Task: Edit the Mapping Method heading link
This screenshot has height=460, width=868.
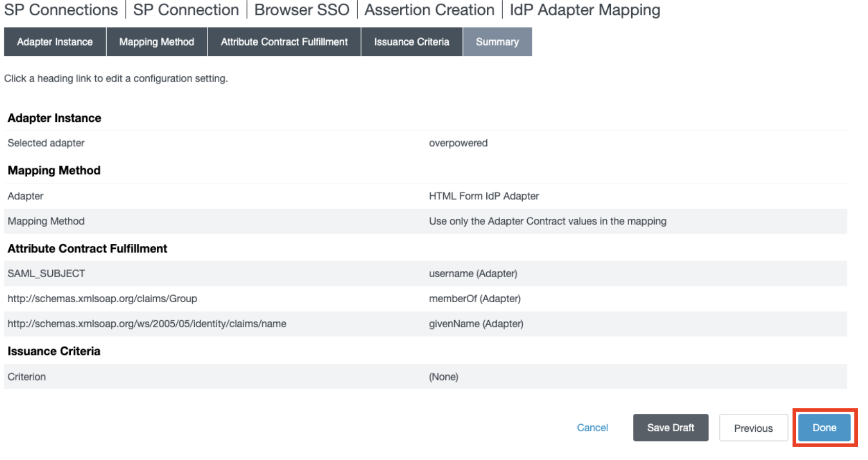Action: tap(54, 171)
